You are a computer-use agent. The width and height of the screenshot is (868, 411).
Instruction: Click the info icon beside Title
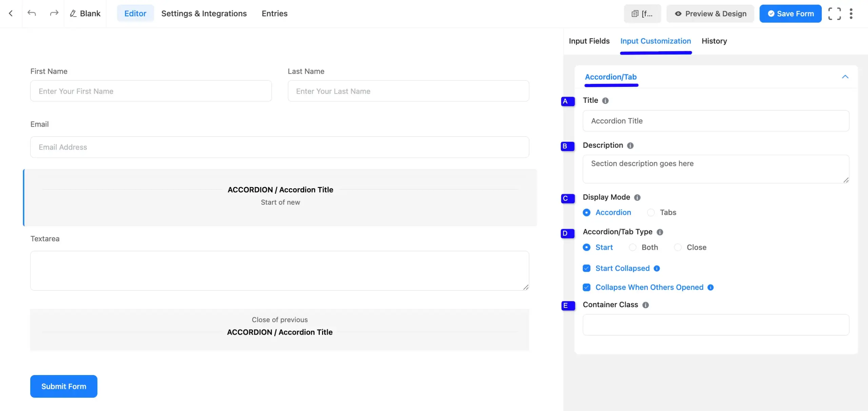coord(605,101)
